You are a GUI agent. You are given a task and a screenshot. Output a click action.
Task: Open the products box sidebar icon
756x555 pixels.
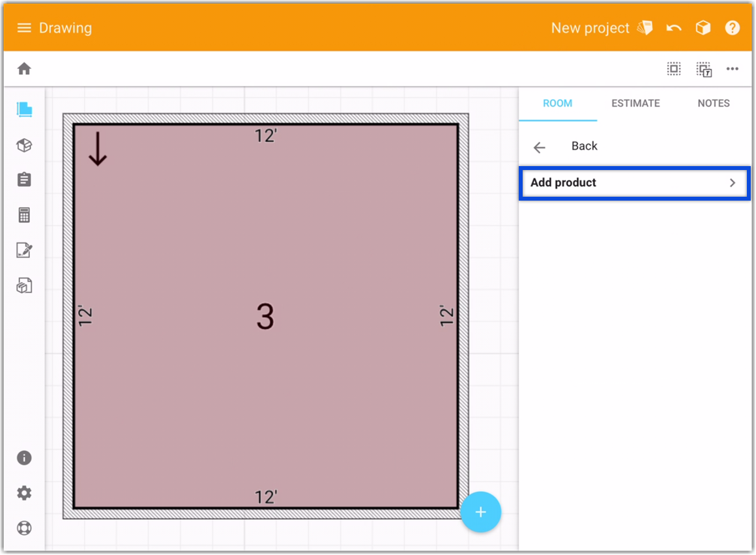24,145
